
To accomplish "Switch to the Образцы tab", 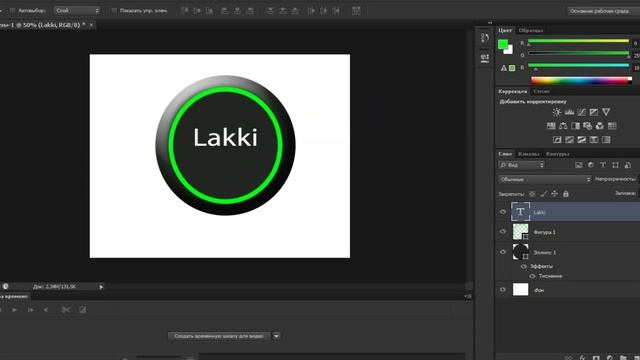I will (531, 31).
